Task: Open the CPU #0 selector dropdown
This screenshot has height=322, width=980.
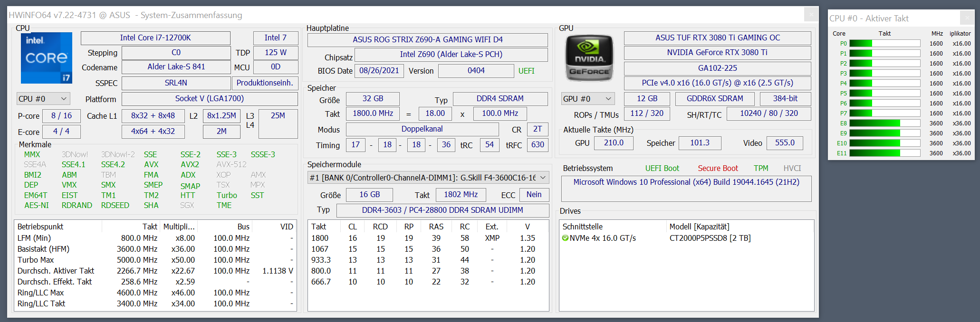Action: (x=43, y=99)
